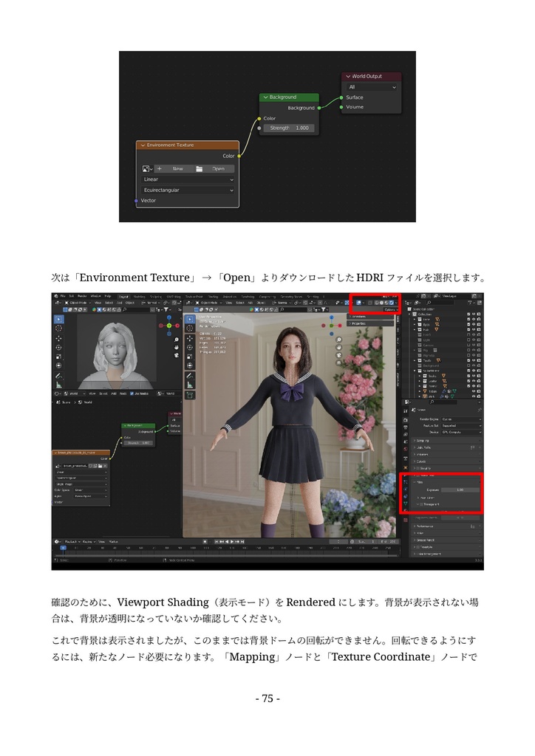Open the Equirectangular projection dropdown
The width and height of the screenshot is (535, 756).
(x=188, y=190)
